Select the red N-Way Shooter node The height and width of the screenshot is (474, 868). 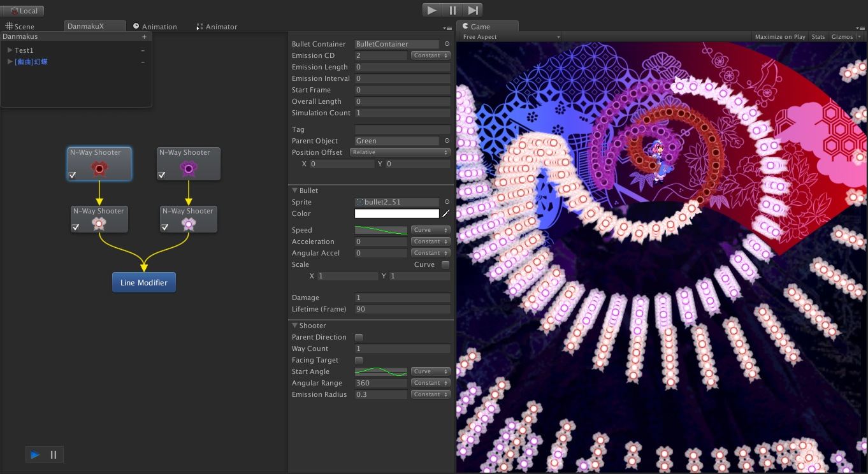pos(99,164)
